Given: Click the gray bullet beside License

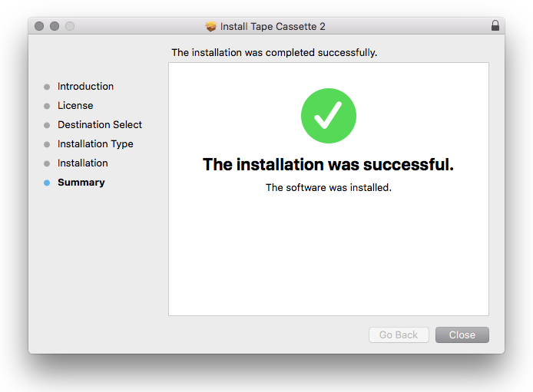Looking at the screenshot, I should pyautogui.click(x=47, y=106).
